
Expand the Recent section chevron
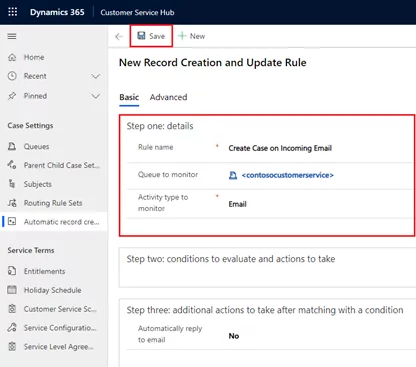click(96, 76)
